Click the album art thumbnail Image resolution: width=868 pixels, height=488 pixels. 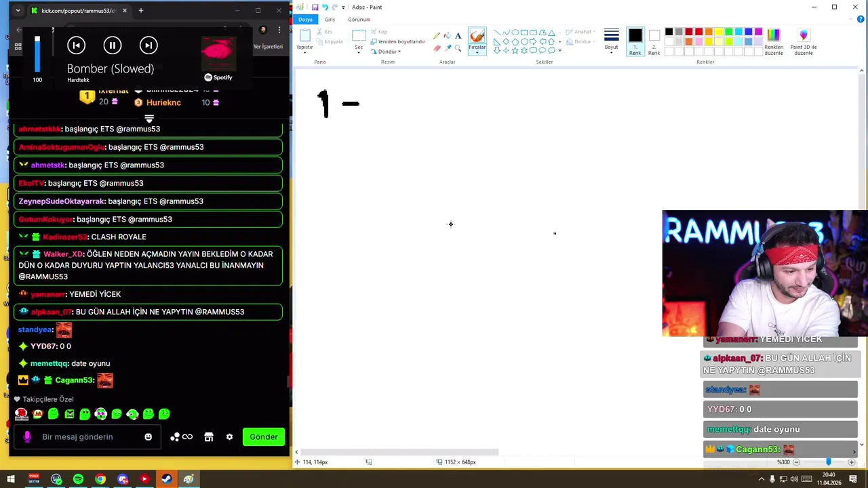pos(218,53)
